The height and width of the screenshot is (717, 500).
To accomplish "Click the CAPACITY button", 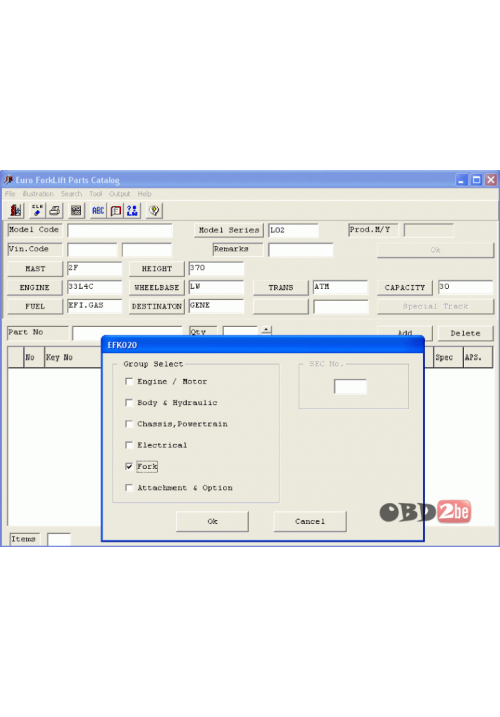I will 405,288.
